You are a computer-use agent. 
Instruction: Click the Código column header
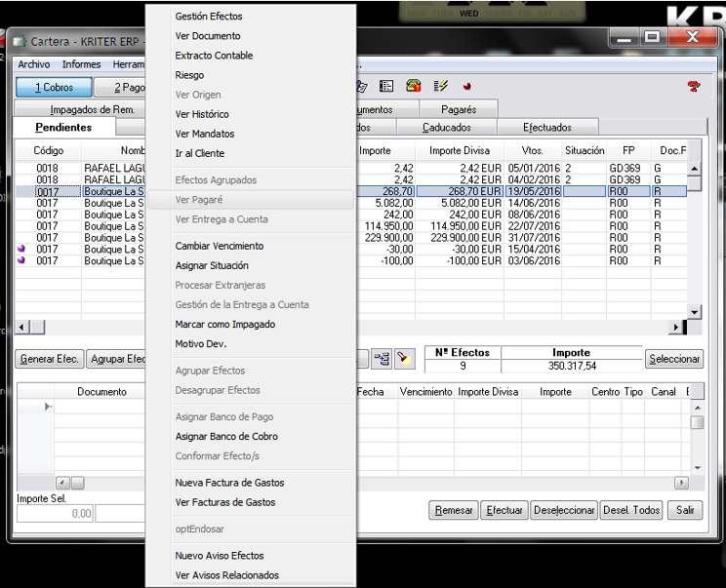[48, 150]
